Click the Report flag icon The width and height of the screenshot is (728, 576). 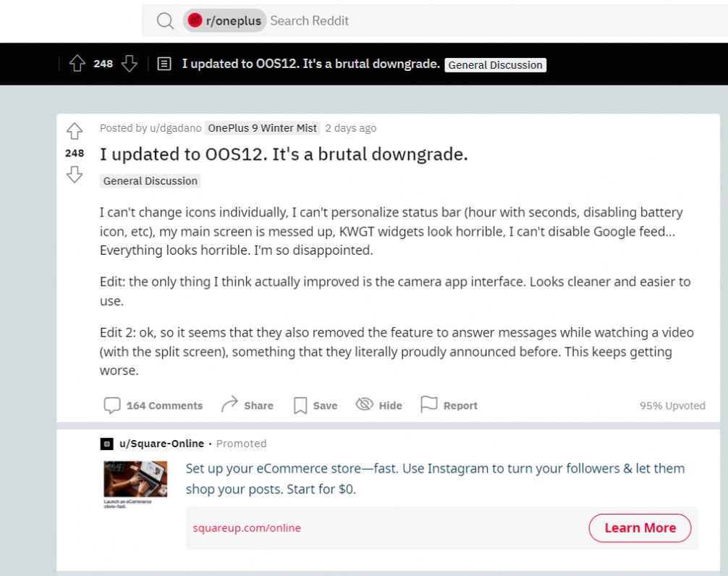429,405
